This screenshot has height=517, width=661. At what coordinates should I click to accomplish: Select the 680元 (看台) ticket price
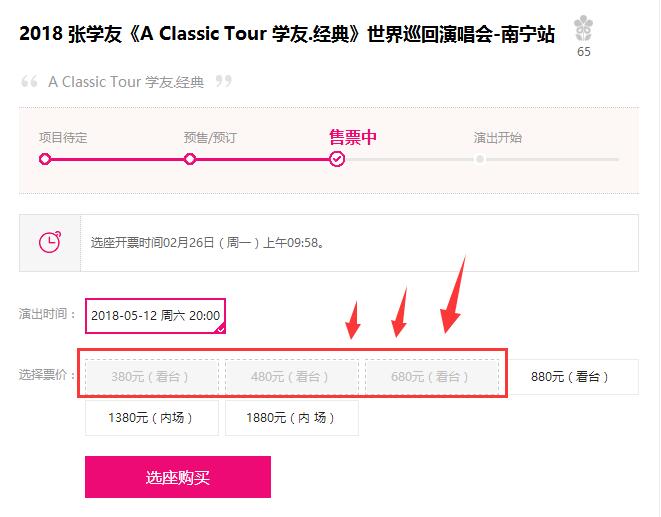point(432,376)
